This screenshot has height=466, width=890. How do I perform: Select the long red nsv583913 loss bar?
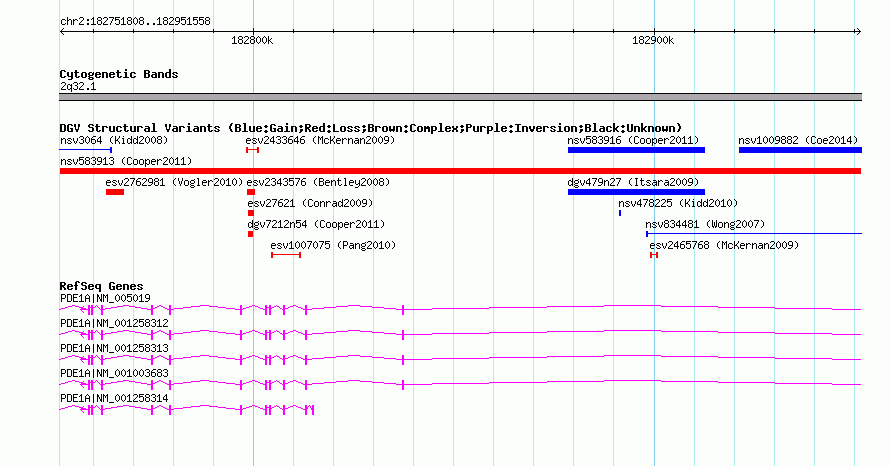(460, 171)
